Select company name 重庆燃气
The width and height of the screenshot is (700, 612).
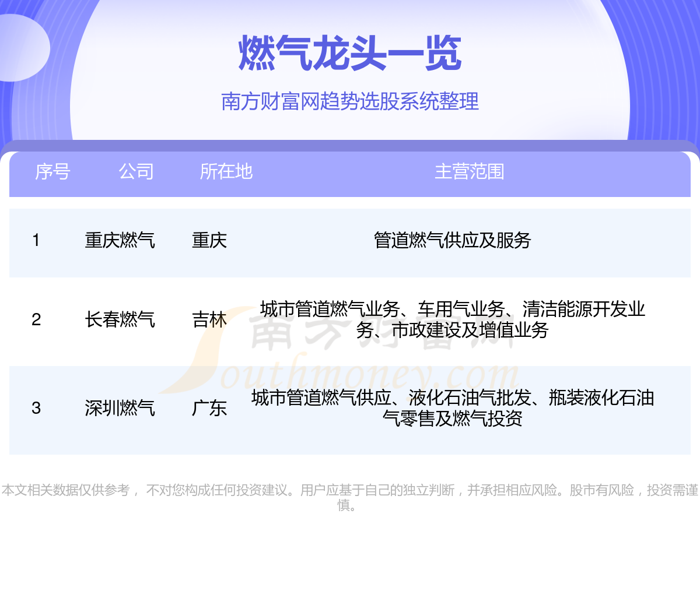click(120, 240)
